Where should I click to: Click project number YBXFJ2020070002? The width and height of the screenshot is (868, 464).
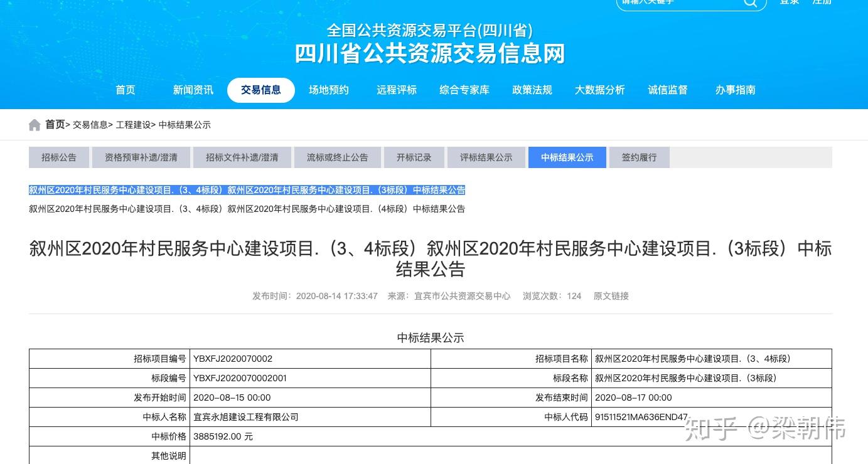click(233, 359)
